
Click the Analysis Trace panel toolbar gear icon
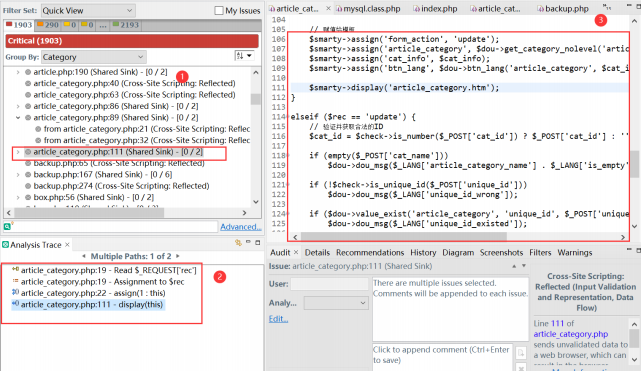tap(238, 243)
